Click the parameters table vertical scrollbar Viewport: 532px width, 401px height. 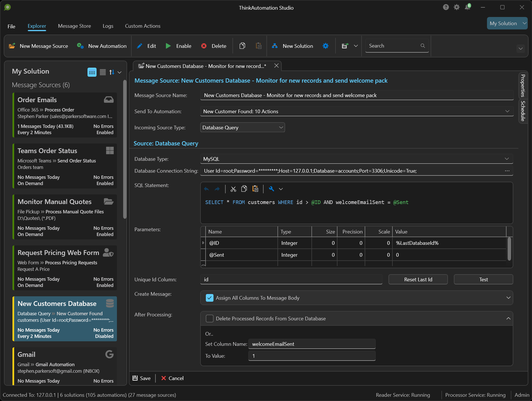[509, 249]
